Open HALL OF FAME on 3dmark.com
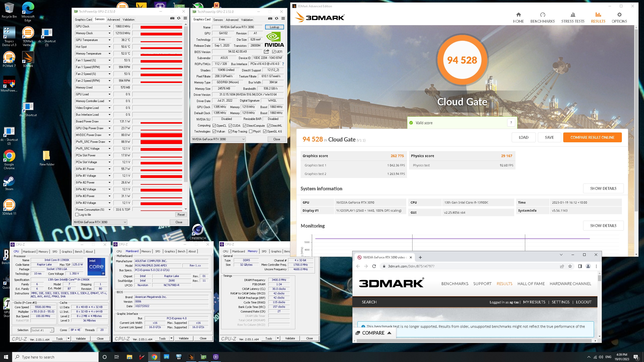 tap(531, 284)
